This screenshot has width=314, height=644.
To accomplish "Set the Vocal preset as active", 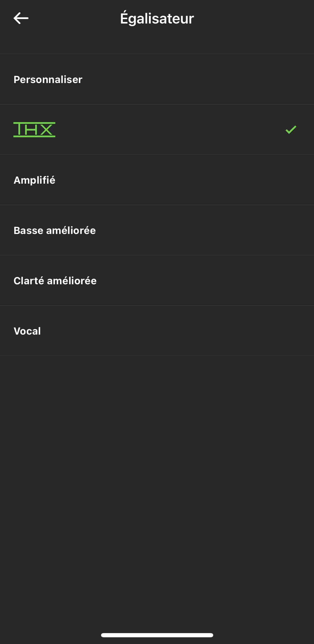I will pos(27,331).
